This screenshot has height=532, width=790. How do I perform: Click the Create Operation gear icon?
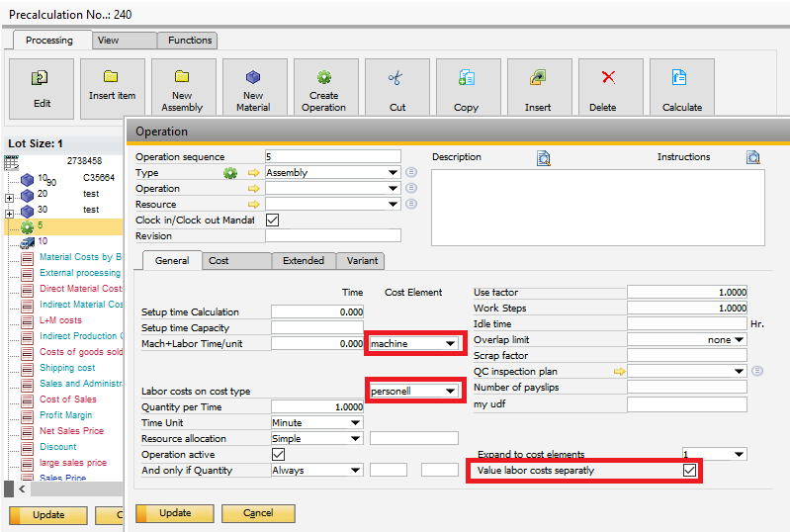tap(324, 78)
